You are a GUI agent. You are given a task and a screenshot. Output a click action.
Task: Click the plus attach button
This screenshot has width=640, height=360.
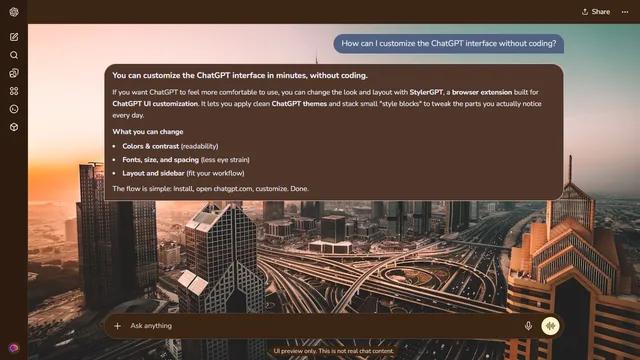click(x=117, y=326)
